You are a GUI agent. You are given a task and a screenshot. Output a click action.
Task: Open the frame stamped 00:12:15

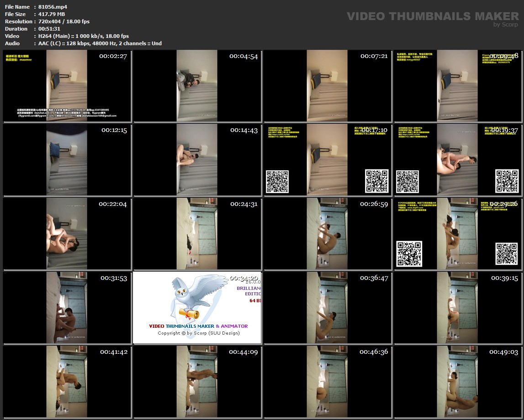coord(67,160)
